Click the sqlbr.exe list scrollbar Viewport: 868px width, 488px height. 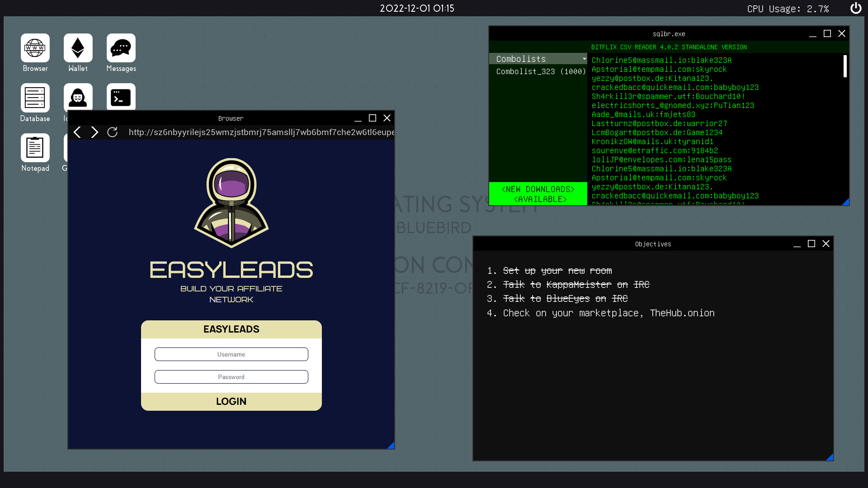[844, 66]
